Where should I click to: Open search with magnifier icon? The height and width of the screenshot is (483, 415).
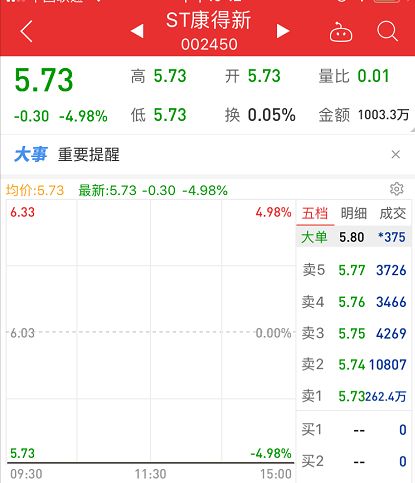[387, 31]
